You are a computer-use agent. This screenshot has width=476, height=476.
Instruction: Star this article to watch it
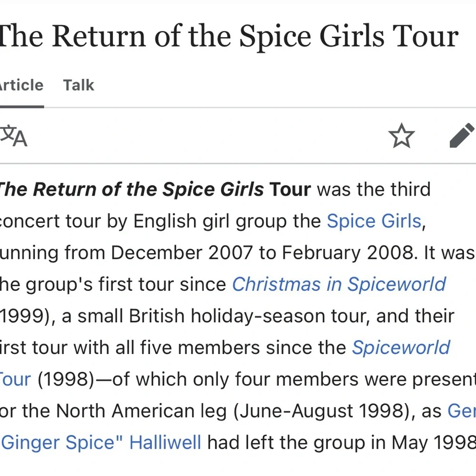(401, 136)
